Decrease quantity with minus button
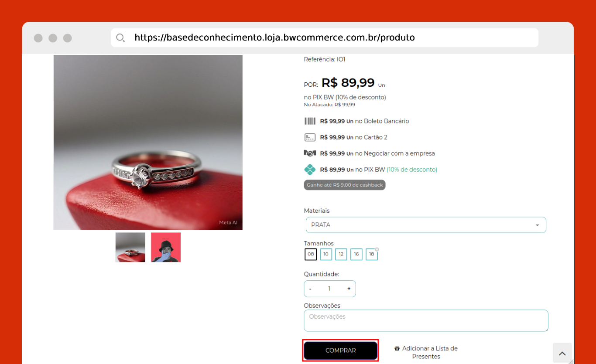Viewport: 596px width, 364px height. [x=310, y=289]
